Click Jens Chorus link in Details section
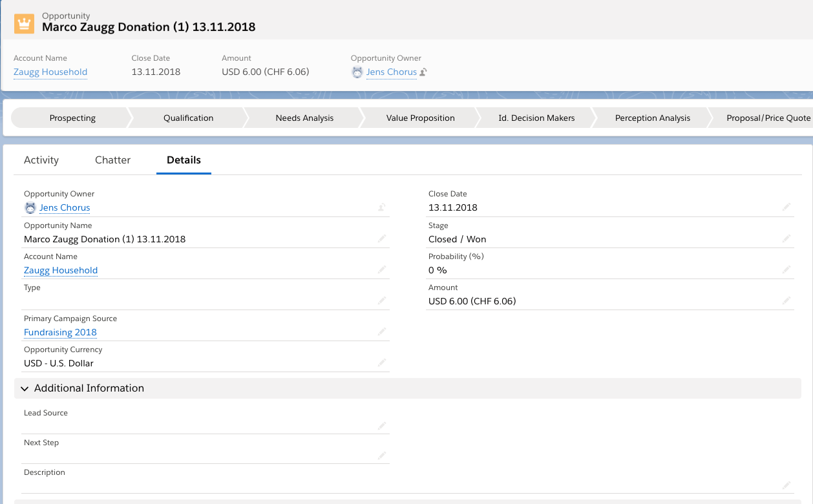The image size is (813, 504). point(65,207)
